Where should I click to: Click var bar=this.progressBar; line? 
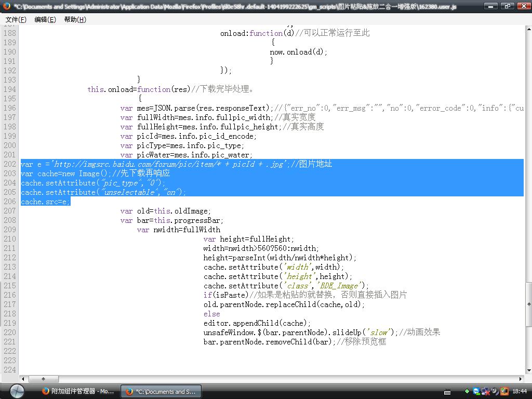[x=171, y=220]
